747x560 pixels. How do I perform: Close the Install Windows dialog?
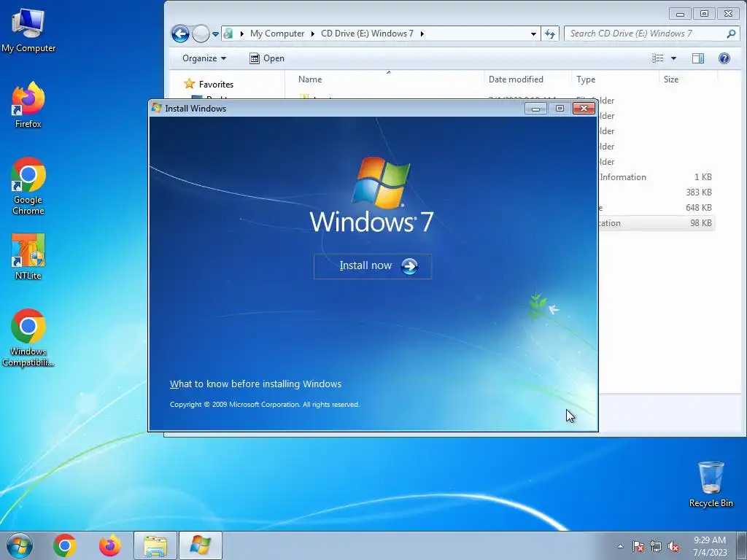click(584, 109)
